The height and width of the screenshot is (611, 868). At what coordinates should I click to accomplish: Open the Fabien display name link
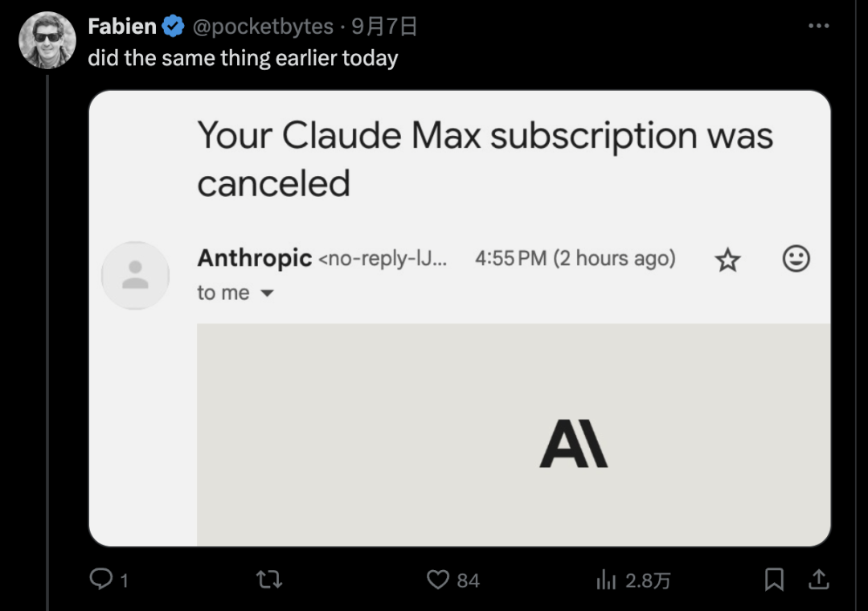point(122,27)
